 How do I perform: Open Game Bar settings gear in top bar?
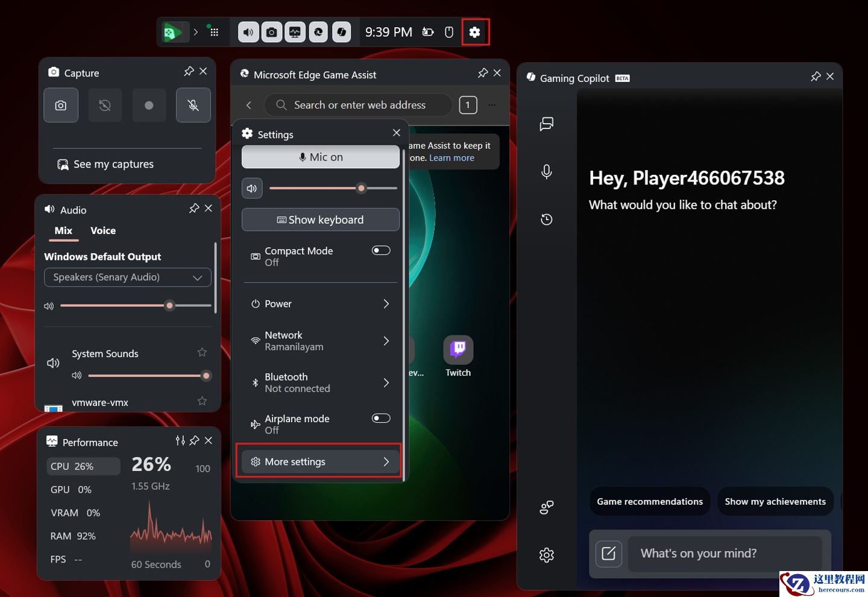point(475,32)
